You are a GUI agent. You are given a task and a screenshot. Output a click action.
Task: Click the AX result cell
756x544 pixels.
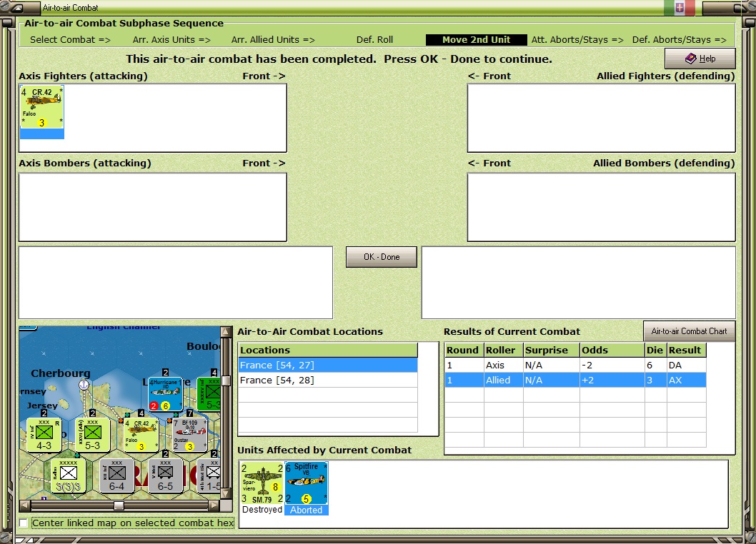(x=686, y=381)
